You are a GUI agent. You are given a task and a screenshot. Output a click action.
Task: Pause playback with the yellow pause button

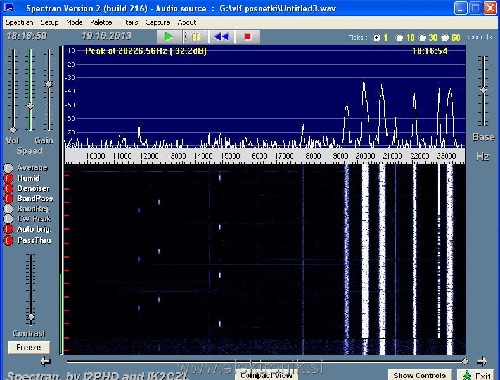[196, 36]
